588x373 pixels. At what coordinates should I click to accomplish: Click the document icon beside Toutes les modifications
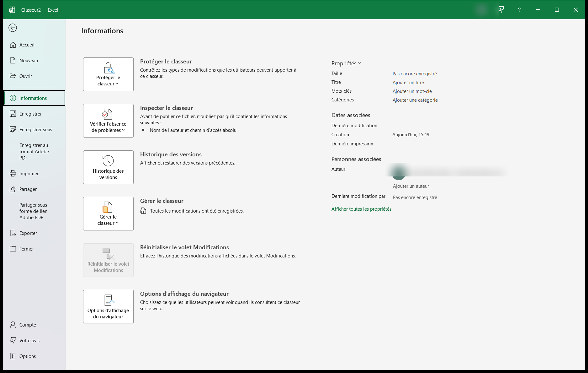click(x=143, y=211)
